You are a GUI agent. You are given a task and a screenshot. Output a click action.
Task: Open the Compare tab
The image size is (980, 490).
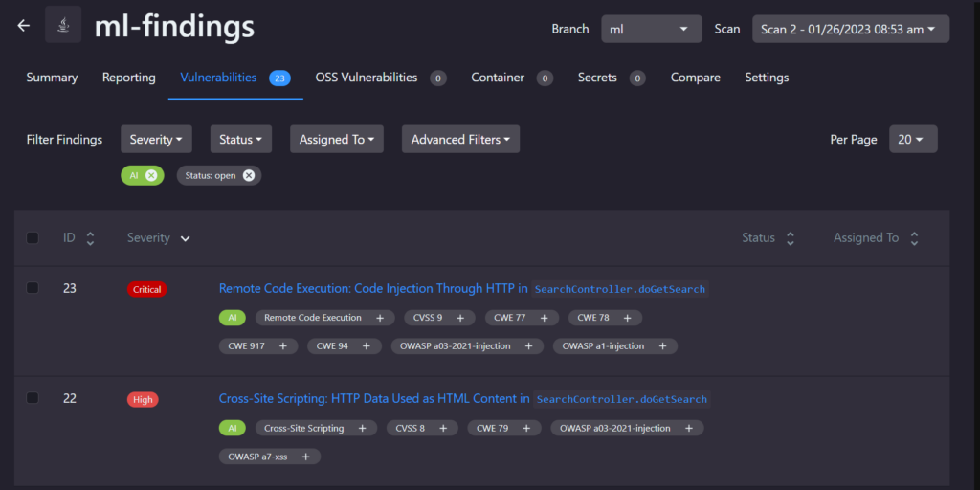[x=695, y=78]
